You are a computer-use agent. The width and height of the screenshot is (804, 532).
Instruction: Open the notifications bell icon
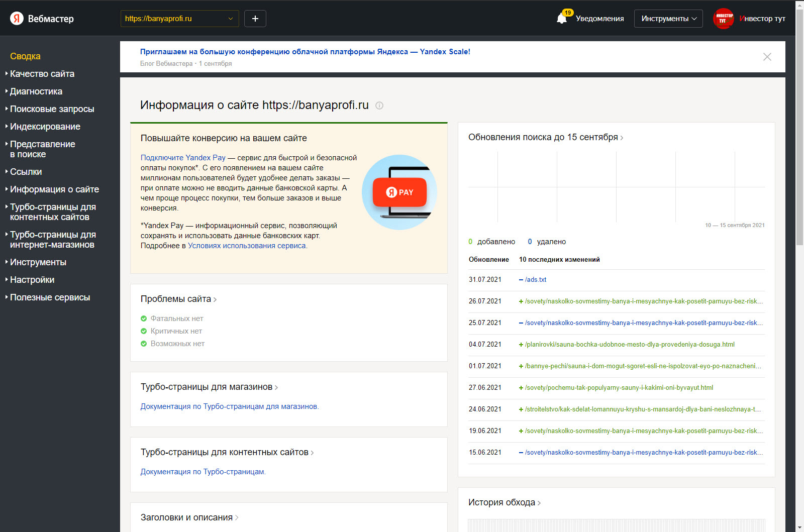[x=562, y=19]
